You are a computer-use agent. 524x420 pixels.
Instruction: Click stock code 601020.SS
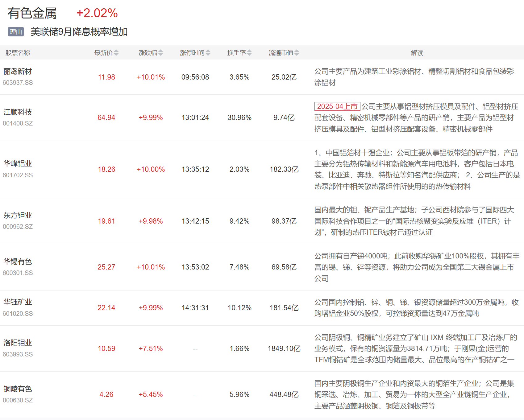(x=18, y=314)
